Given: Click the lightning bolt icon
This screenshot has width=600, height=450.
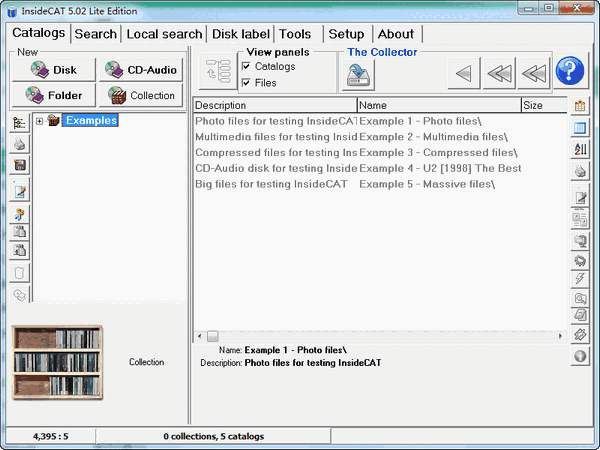Looking at the screenshot, I should point(580,279).
